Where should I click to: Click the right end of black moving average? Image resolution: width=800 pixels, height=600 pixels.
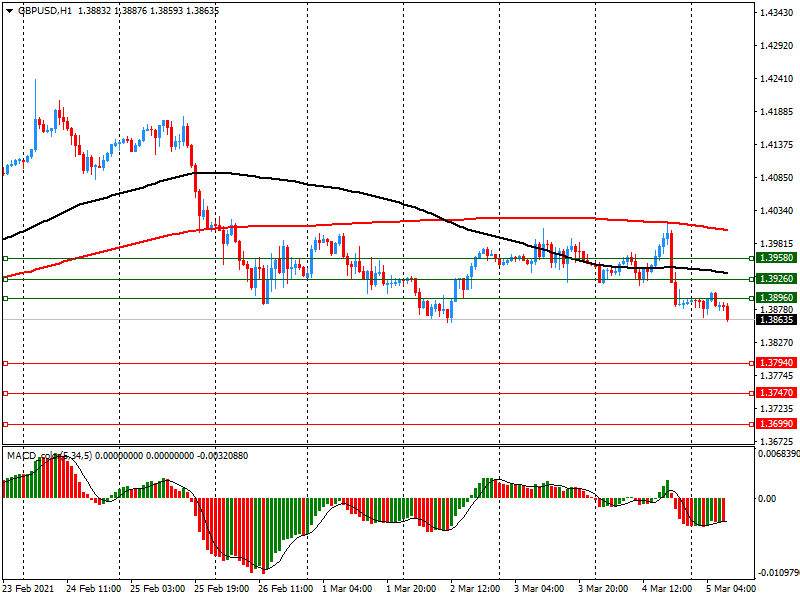[726, 273]
